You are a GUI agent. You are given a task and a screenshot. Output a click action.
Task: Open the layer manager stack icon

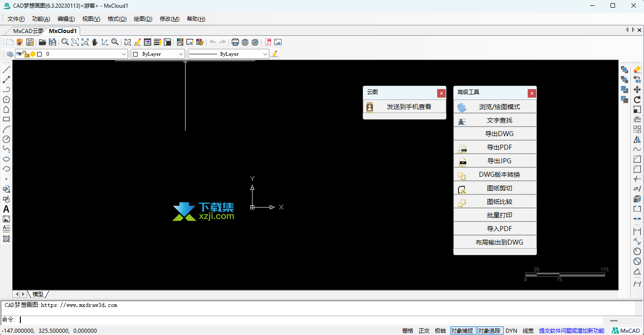(x=10, y=54)
